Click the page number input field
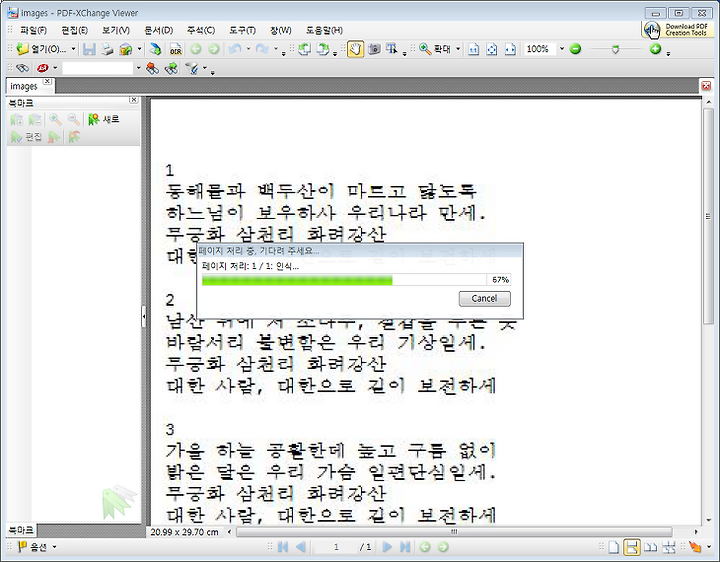The width and height of the screenshot is (720, 562). (336, 547)
